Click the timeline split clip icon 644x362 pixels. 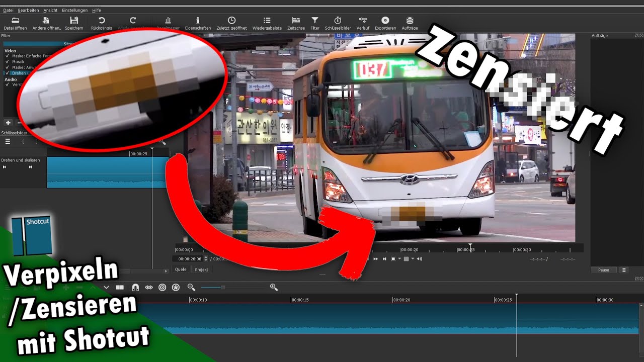click(120, 287)
